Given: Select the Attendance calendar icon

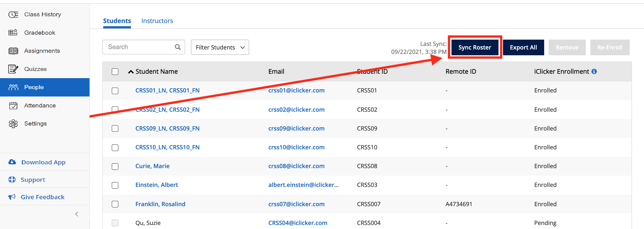Looking at the screenshot, I should coord(13,105).
